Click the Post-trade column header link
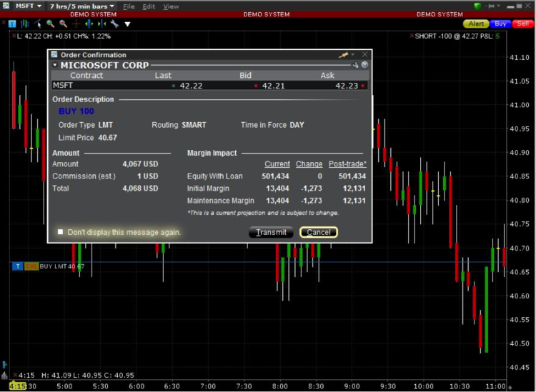This screenshot has height=392, width=536. (x=347, y=164)
